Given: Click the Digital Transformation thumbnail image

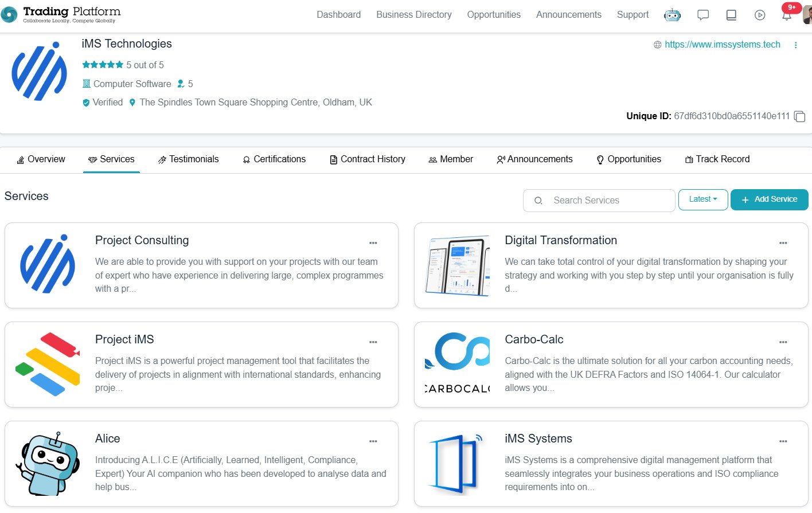Looking at the screenshot, I should pyautogui.click(x=457, y=265).
